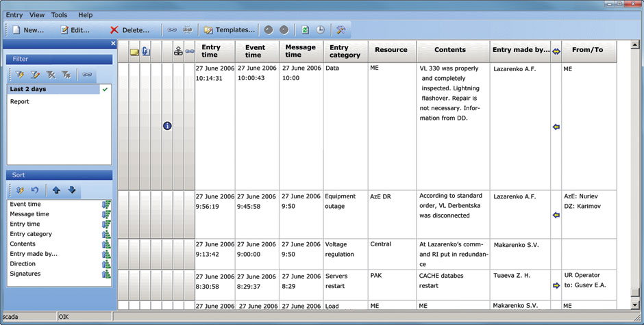This screenshot has width=644, height=325.
Task: Click the scrollbar up arrow of the table
Action: [635, 45]
